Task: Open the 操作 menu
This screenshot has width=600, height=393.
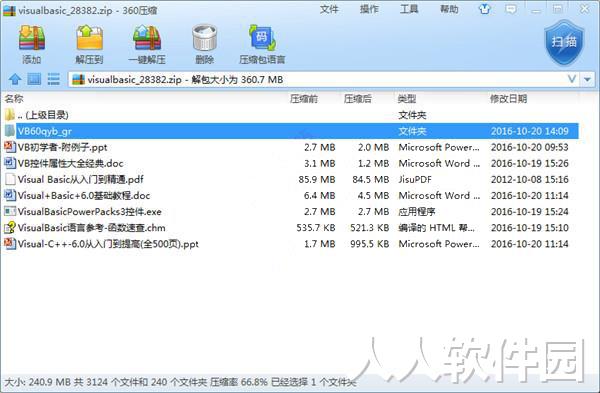Action: [x=369, y=9]
